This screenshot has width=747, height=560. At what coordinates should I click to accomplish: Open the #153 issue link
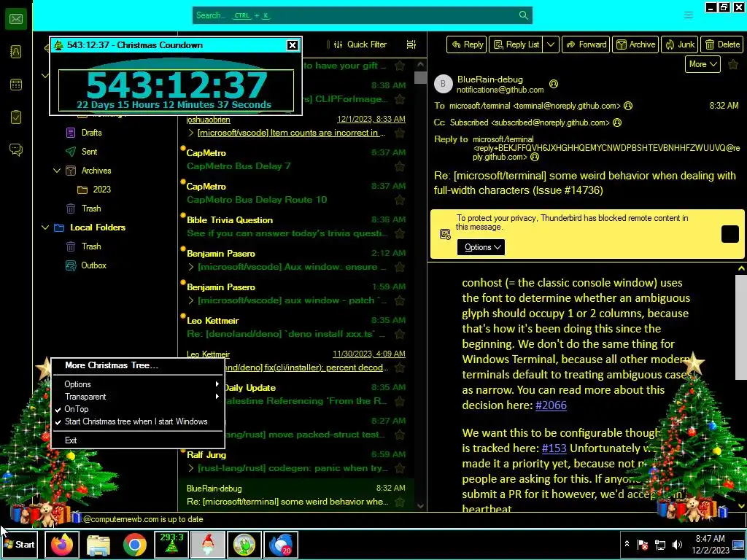(554, 448)
